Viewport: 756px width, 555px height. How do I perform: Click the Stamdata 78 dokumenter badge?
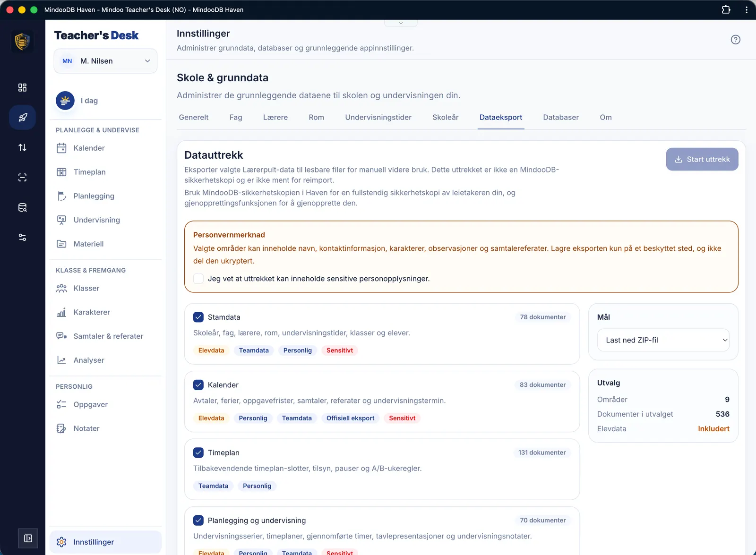[x=543, y=317]
